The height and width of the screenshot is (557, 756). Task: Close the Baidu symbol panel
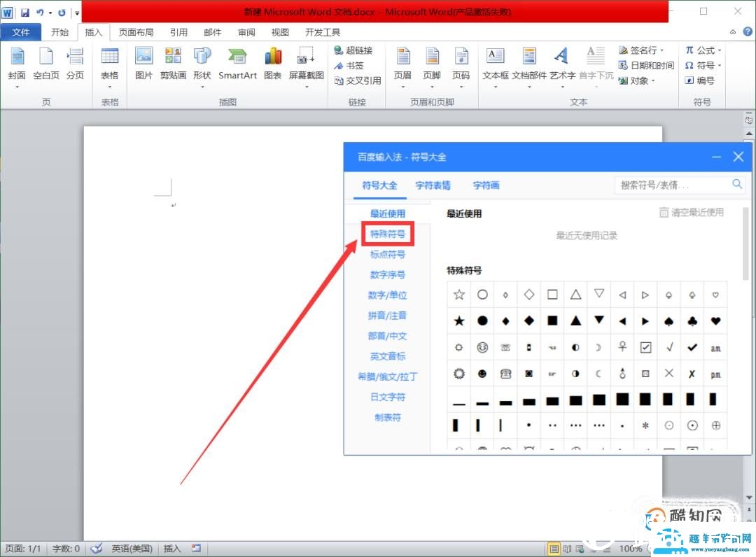[738, 157]
